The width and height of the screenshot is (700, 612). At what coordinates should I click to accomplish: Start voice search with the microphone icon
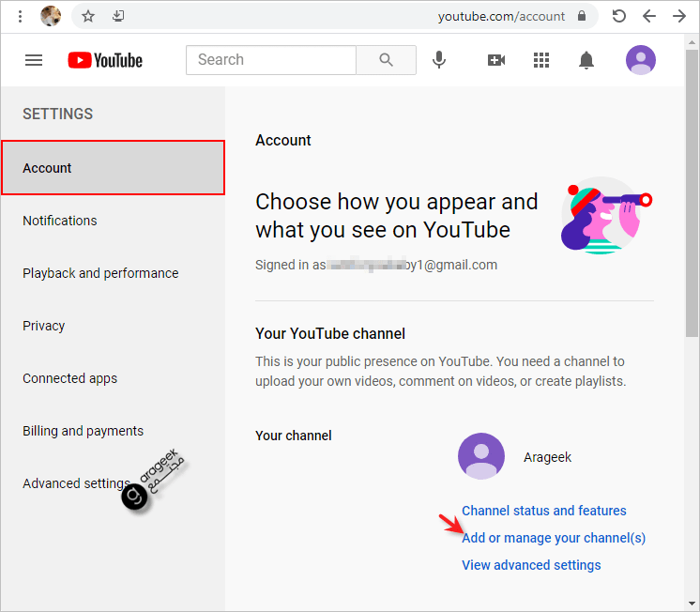point(439,60)
